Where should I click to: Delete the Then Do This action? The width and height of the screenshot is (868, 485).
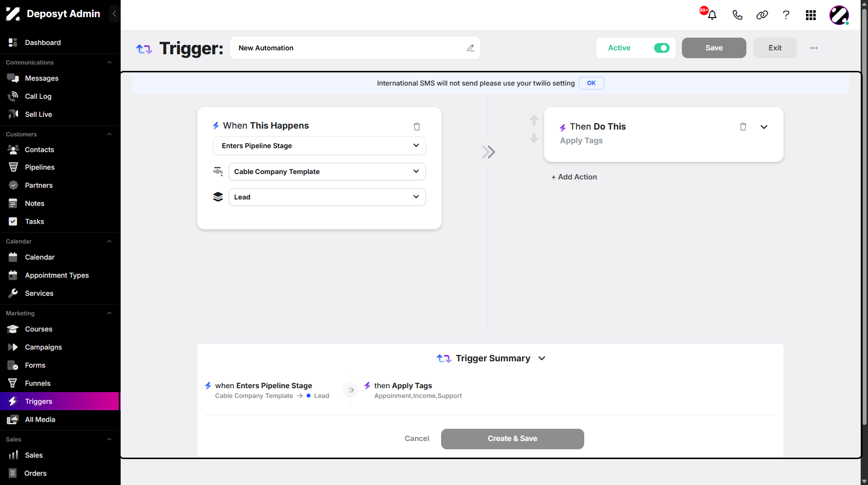click(x=743, y=127)
